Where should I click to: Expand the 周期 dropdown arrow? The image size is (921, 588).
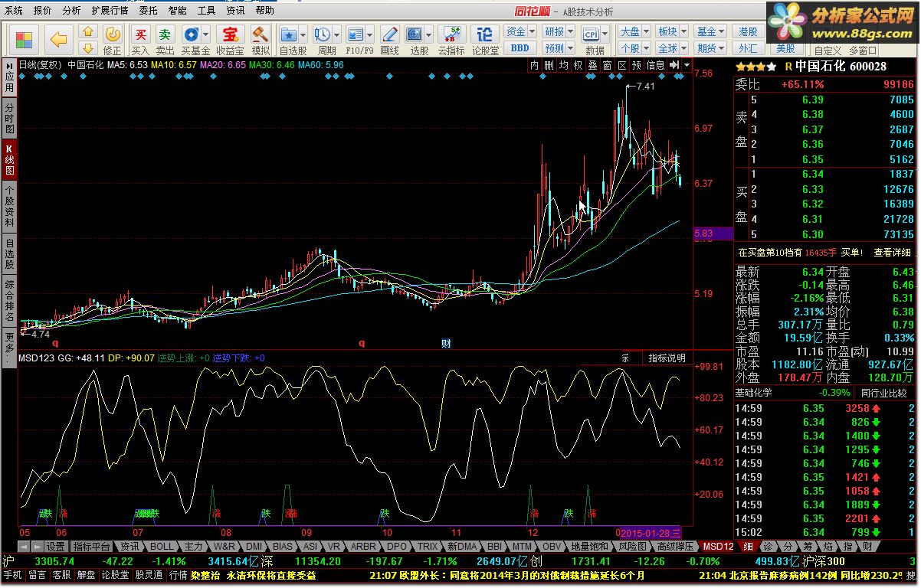[337, 34]
